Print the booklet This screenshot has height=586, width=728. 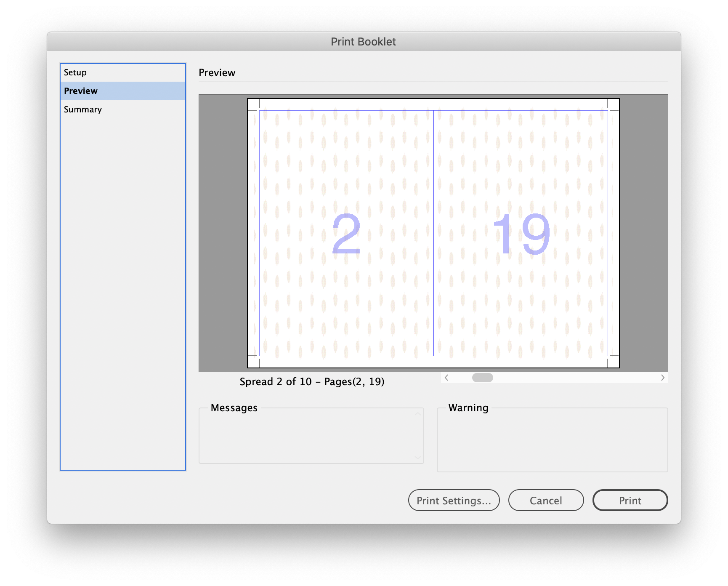630,501
